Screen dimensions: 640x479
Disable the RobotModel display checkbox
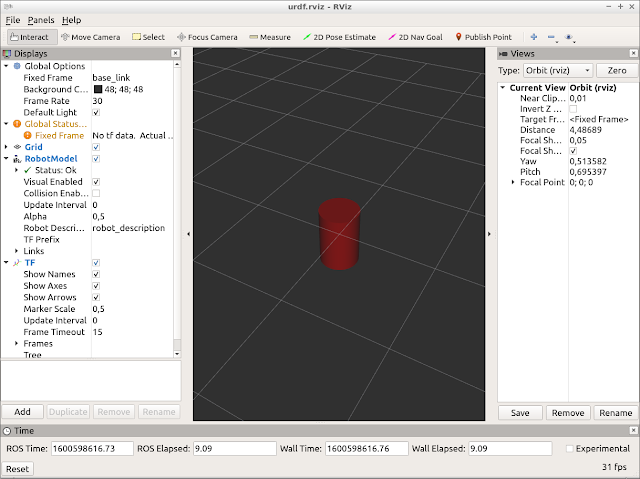pos(96,159)
